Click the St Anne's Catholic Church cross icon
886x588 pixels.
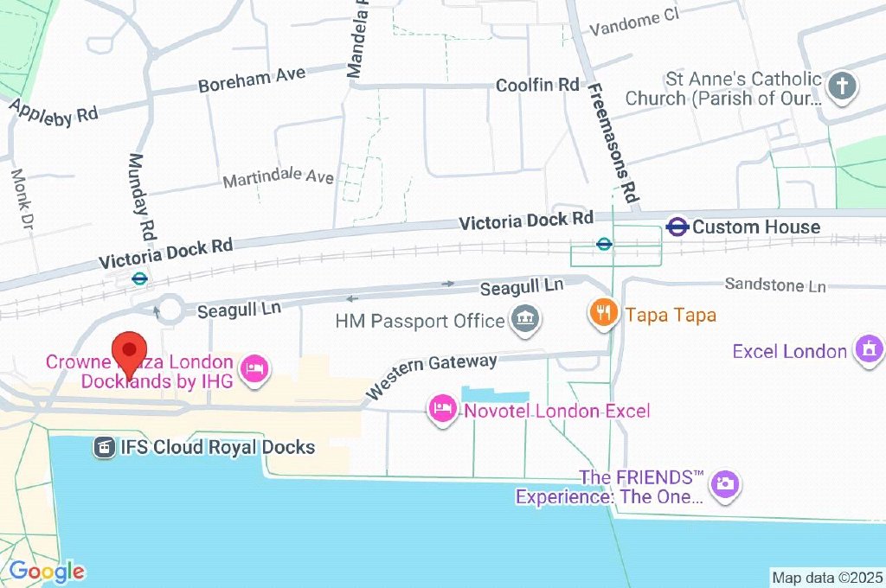click(x=842, y=87)
